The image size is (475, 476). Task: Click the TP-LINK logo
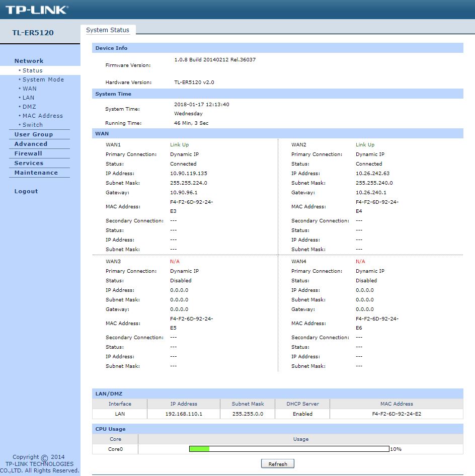pyautogui.click(x=37, y=10)
